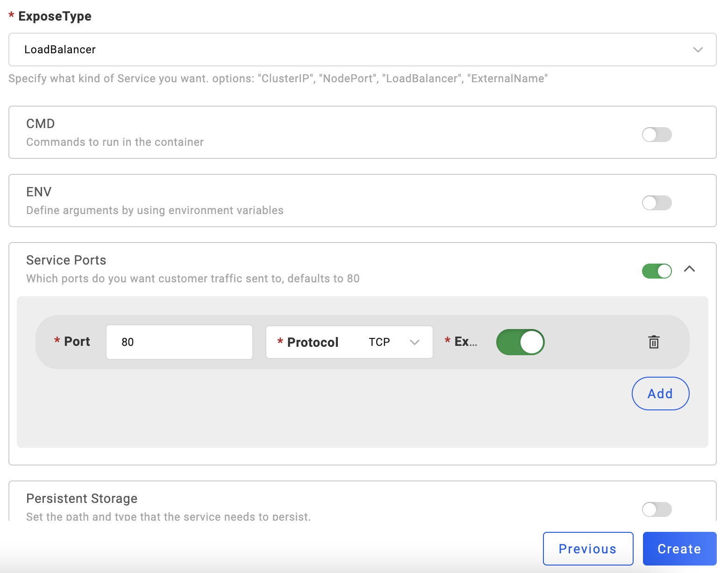This screenshot has height=573, width=728.
Task: Click the Service Ports section heading
Action: (66, 260)
